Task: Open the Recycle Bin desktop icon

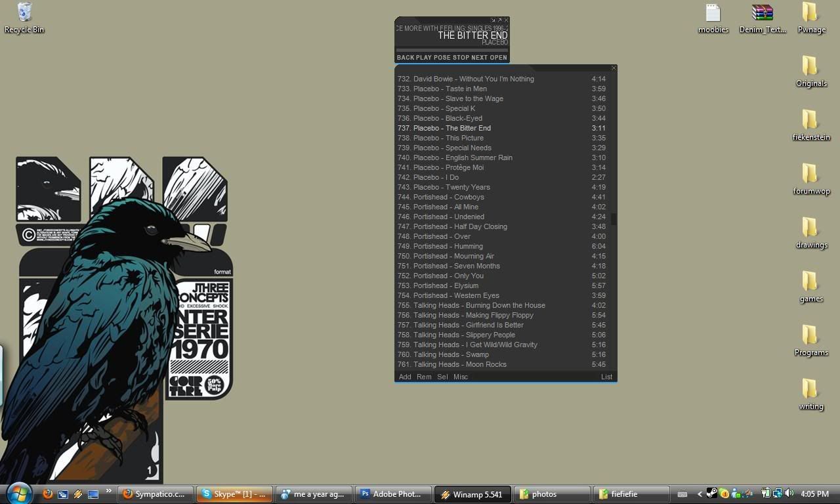Action: tap(24, 18)
